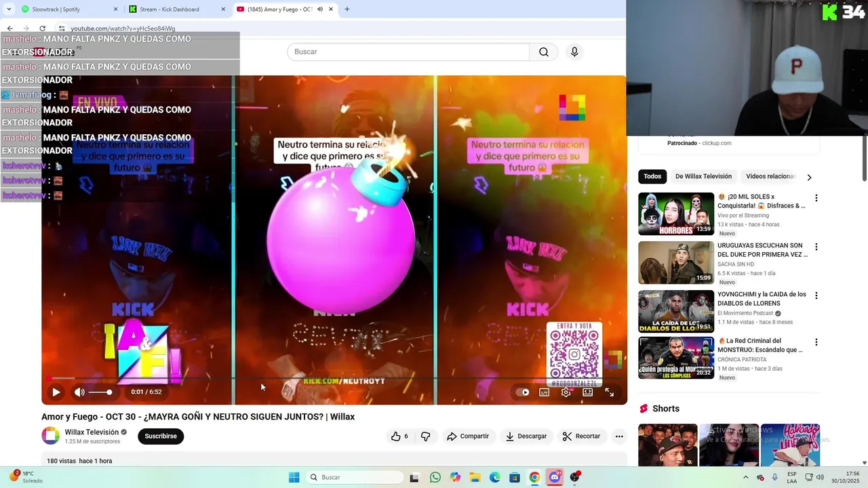The height and width of the screenshot is (488, 868).
Task: Click Compartir to share video
Action: [x=468, y=436]
